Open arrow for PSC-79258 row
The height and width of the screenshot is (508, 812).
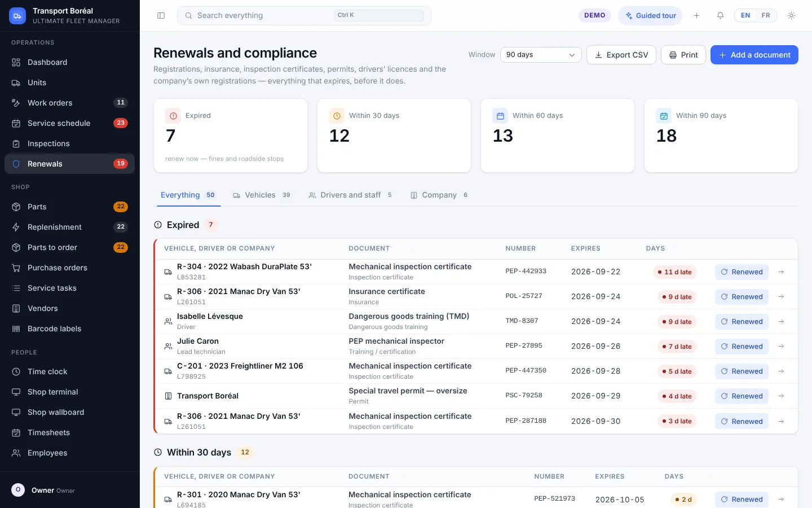781,396
